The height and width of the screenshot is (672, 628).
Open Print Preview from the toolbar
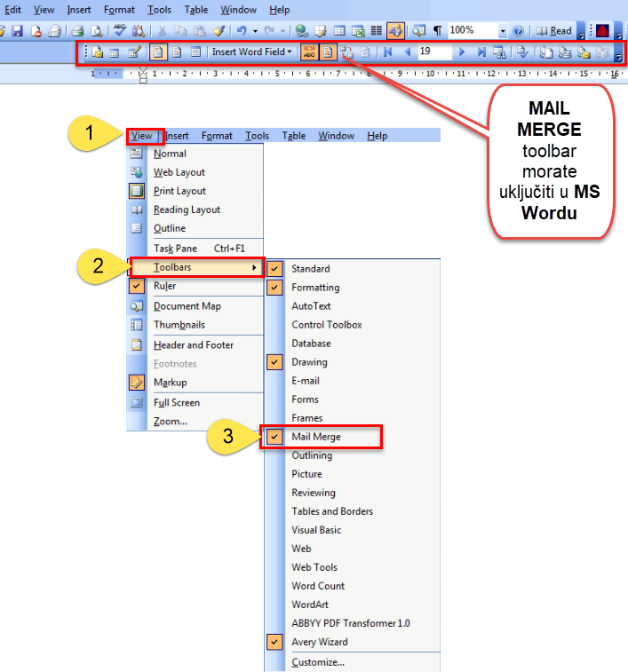(97, 31)
